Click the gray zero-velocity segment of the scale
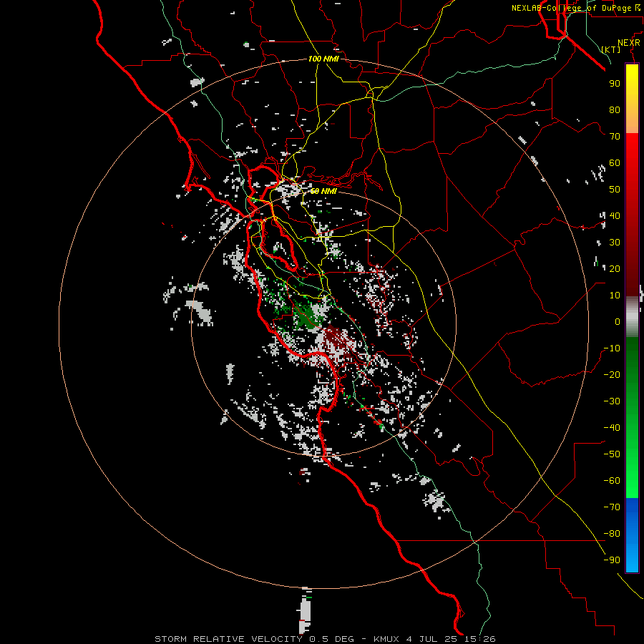644x644 pixels. pyautogui.click(x=632, y=316)
